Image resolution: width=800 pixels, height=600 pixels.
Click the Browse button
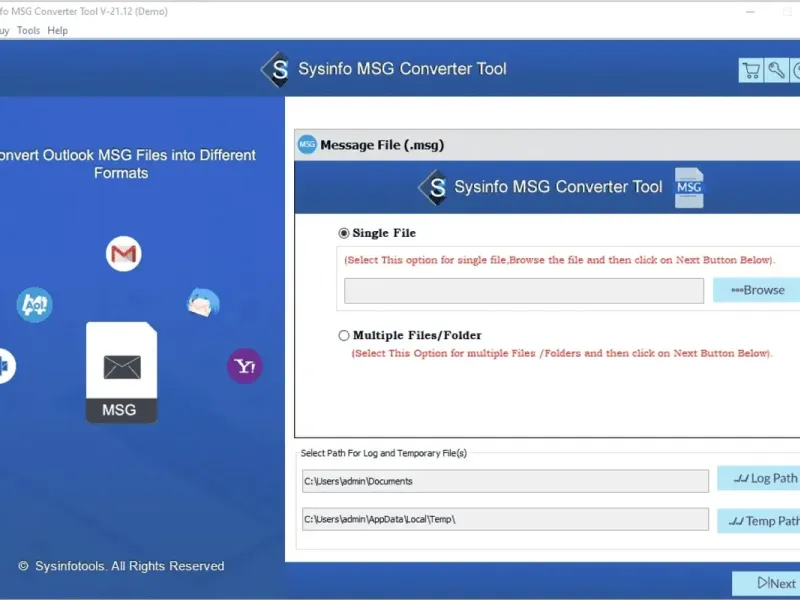point(757,290)
